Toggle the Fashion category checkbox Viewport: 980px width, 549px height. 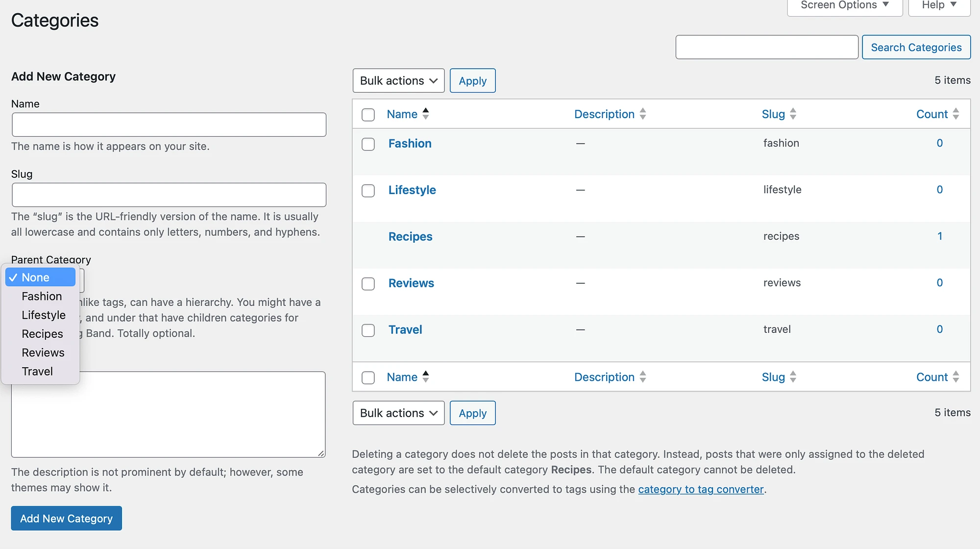368,143
